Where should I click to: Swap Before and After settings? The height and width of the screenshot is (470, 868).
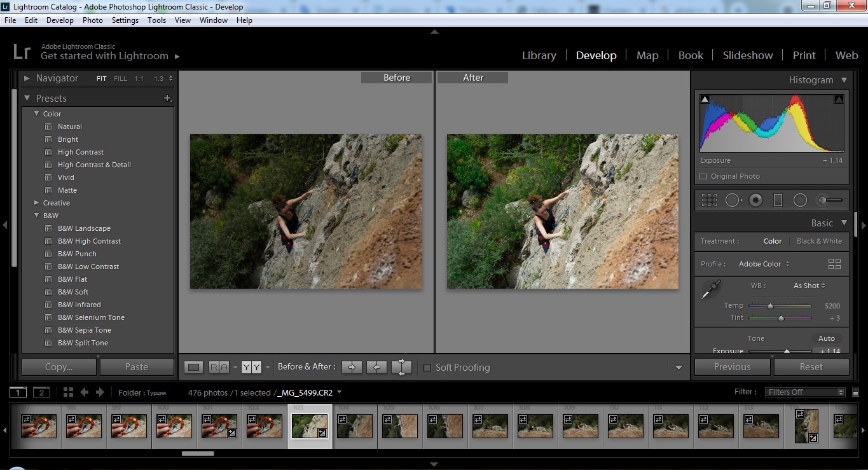click(x=401, y=367)
